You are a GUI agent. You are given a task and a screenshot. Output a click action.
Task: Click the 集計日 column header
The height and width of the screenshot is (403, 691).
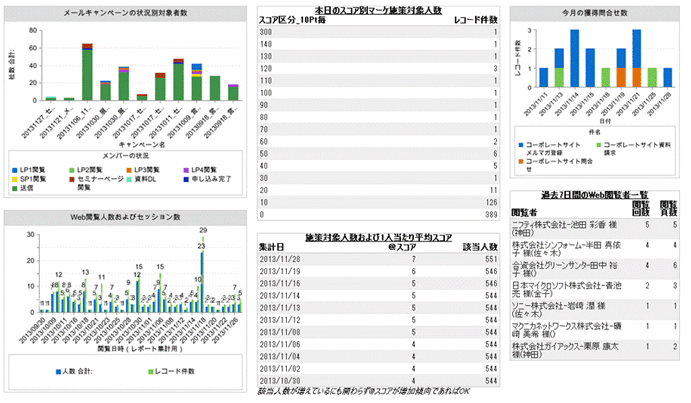coord(271,247)
